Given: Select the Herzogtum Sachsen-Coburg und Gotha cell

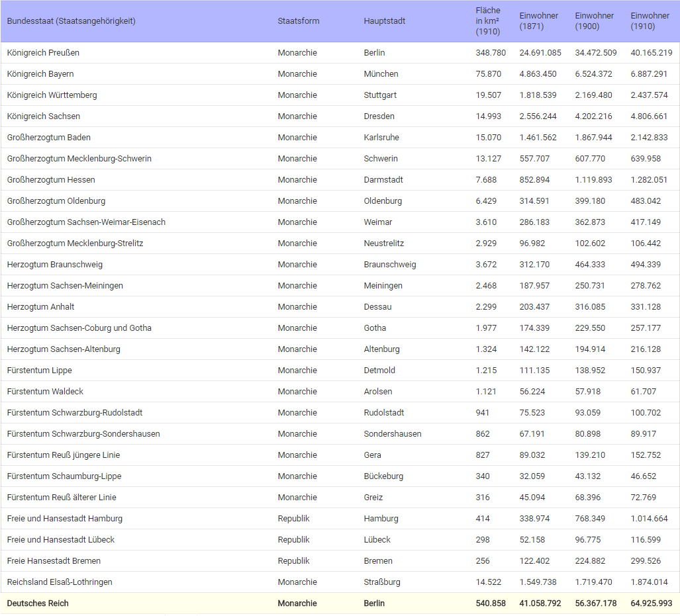Looking at the screenshot, I should 79,328.
